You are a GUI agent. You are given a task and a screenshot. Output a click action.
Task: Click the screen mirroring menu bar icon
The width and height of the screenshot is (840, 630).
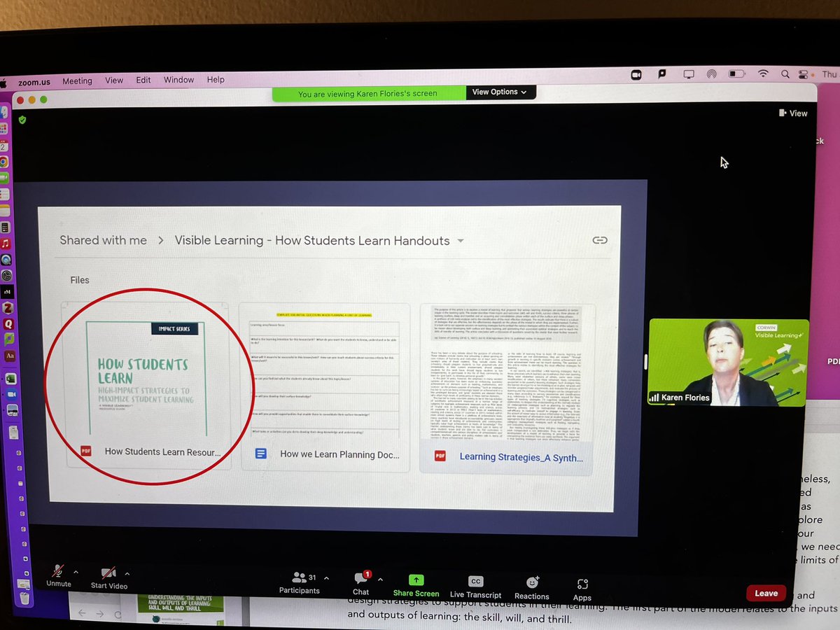click(x=689, y=73)
